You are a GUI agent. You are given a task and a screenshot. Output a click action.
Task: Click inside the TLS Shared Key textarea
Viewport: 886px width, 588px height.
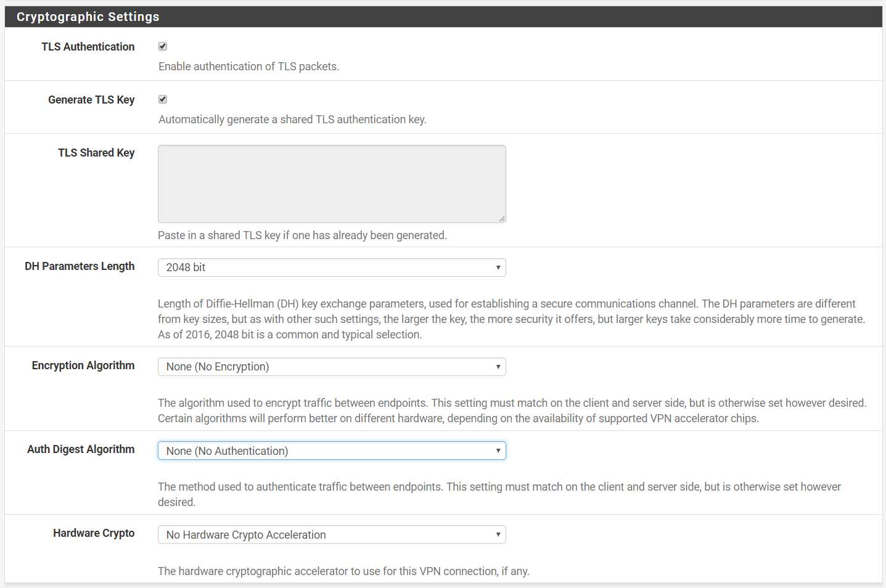(x=332, y=184)
